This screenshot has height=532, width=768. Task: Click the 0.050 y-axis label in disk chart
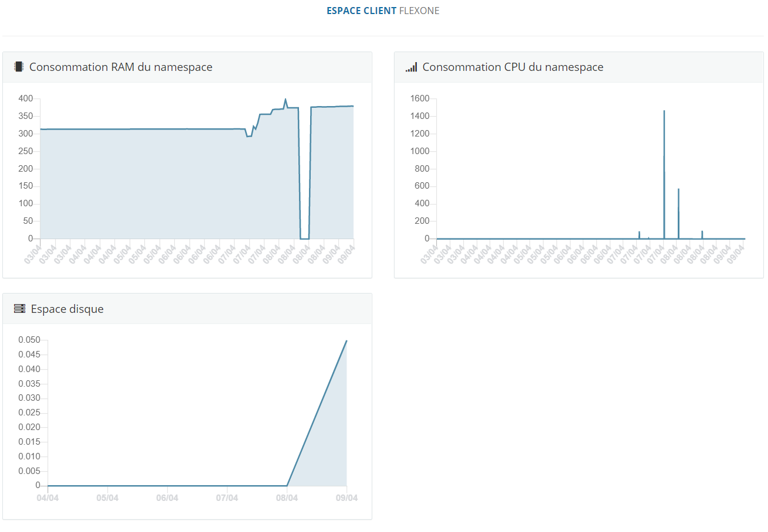[29, 340]
